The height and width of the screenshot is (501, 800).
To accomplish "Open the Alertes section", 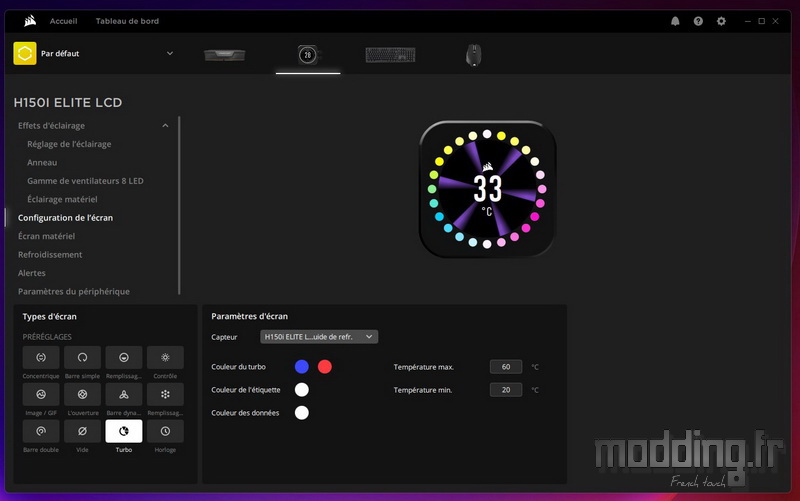I will click(31, 273).
